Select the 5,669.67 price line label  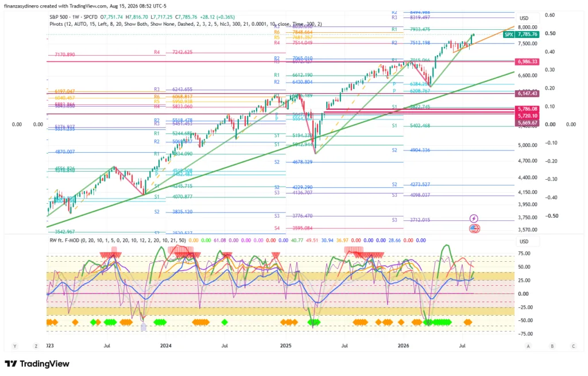pos(528,123)
